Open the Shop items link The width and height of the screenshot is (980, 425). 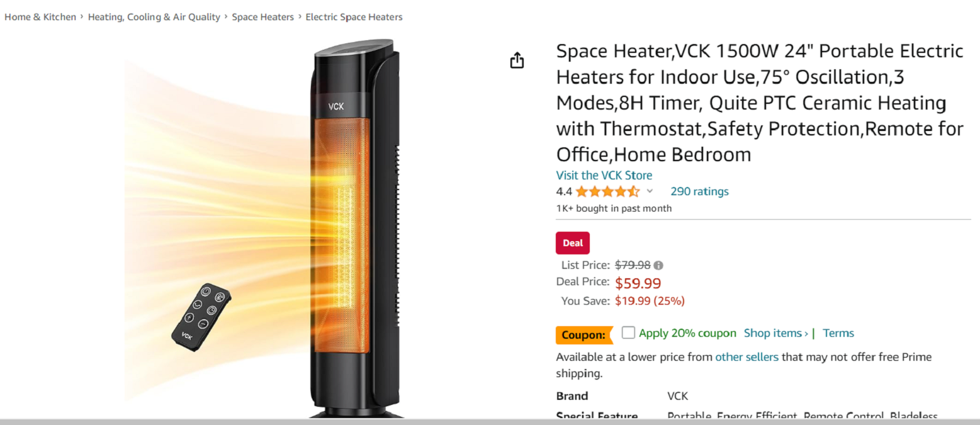[775, 333]
